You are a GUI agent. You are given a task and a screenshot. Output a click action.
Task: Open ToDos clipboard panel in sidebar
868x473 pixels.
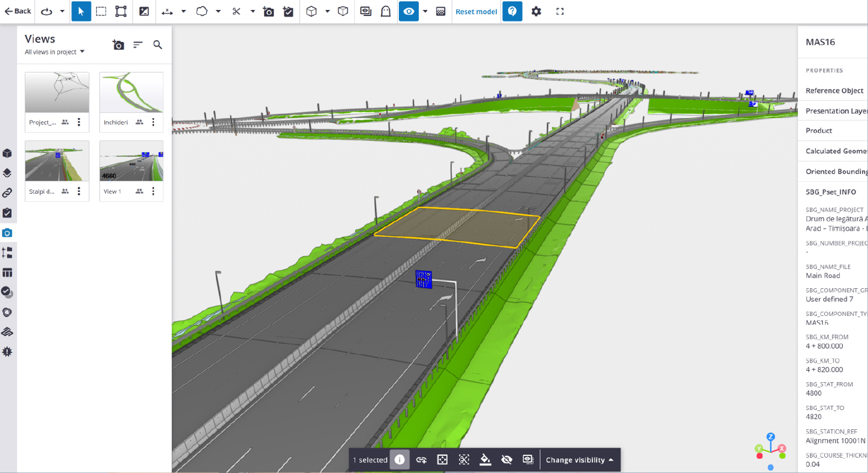(7, 213)
